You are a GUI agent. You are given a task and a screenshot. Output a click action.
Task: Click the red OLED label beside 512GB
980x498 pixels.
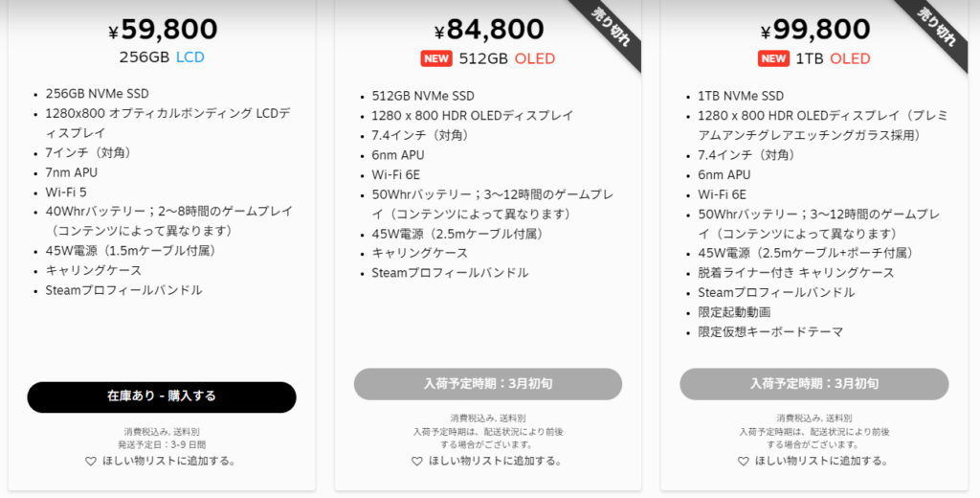(535, 58)
